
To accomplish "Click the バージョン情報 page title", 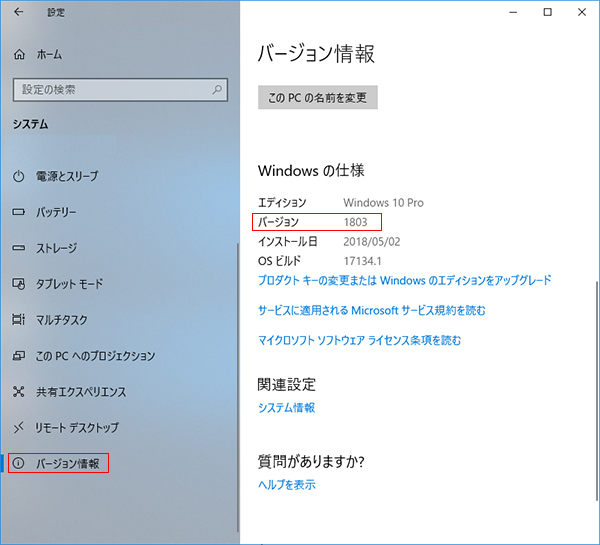I will click(x=316, y=53).
